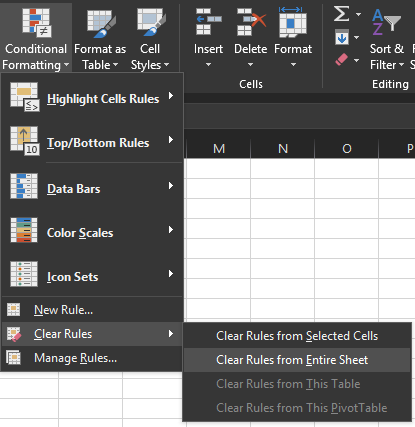Click the Sort & Filter icon
Image resolution: width=415 pixels, height=427 pixels.
pos(386,22)
